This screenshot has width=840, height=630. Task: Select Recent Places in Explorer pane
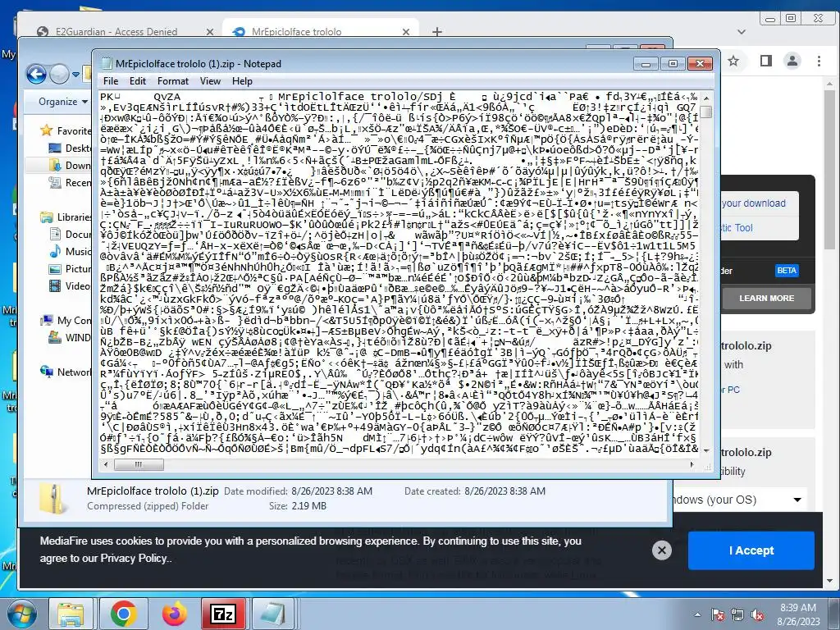71,183
